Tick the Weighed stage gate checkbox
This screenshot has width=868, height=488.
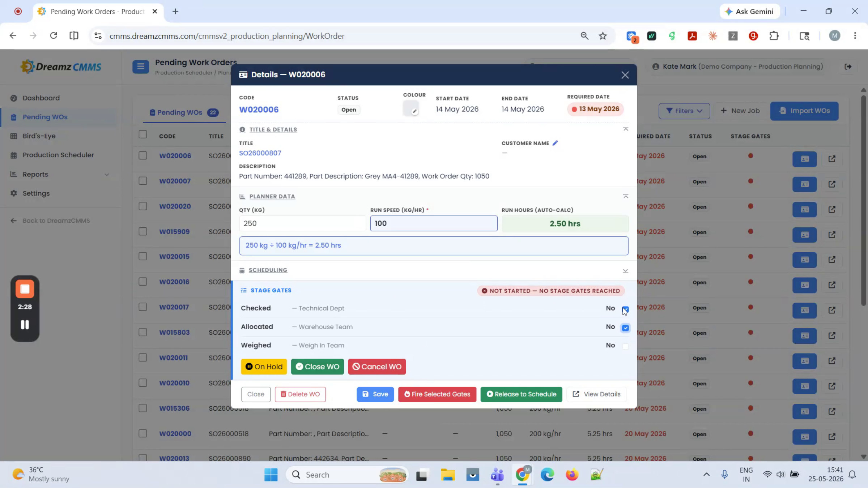(625, 346)
